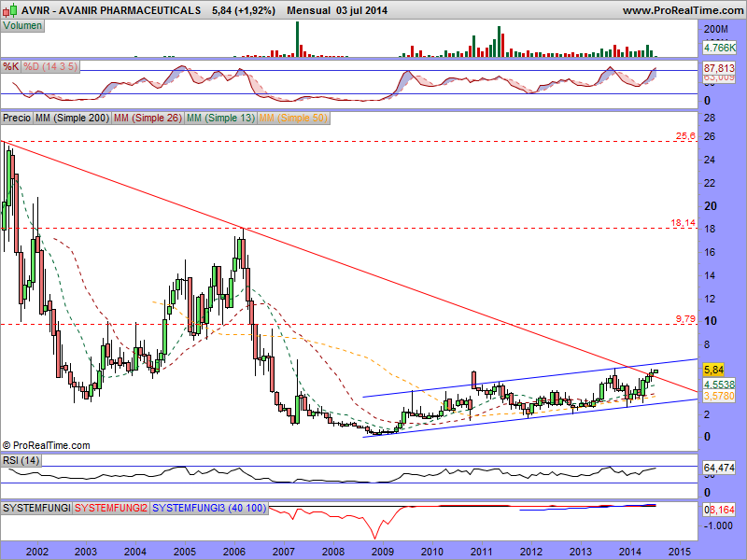
Task: Click the 87,813 stochastic value
Action: point(719,68)
